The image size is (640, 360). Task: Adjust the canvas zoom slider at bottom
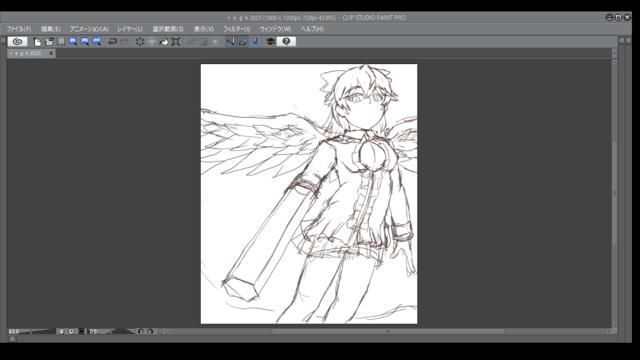(38, 331)
